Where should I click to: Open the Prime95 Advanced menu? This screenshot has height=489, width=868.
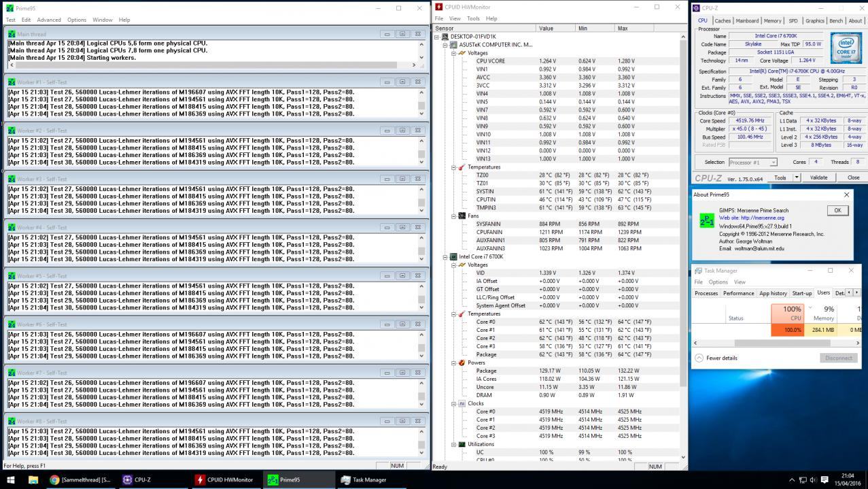pyautogui.click(x=49, y=20)
